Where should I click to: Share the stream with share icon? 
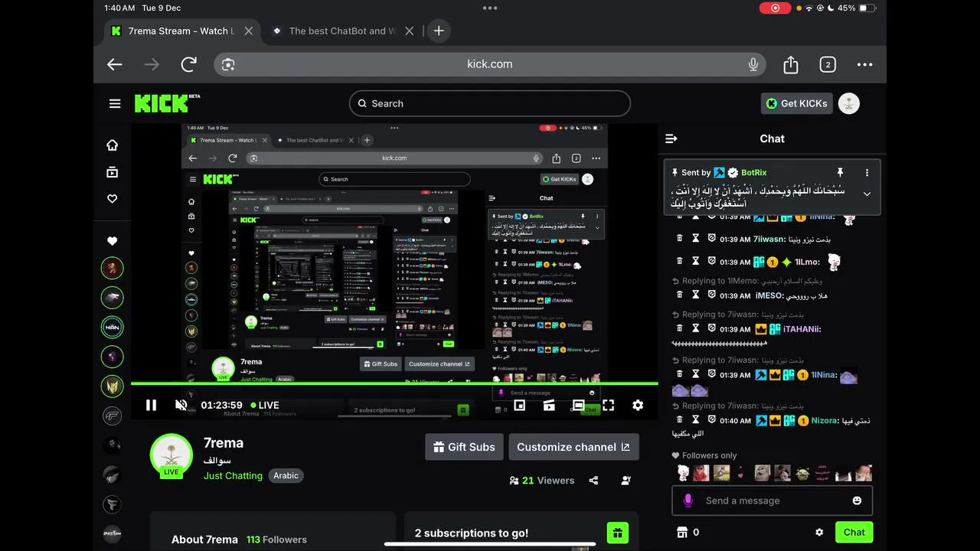(593, 481)
